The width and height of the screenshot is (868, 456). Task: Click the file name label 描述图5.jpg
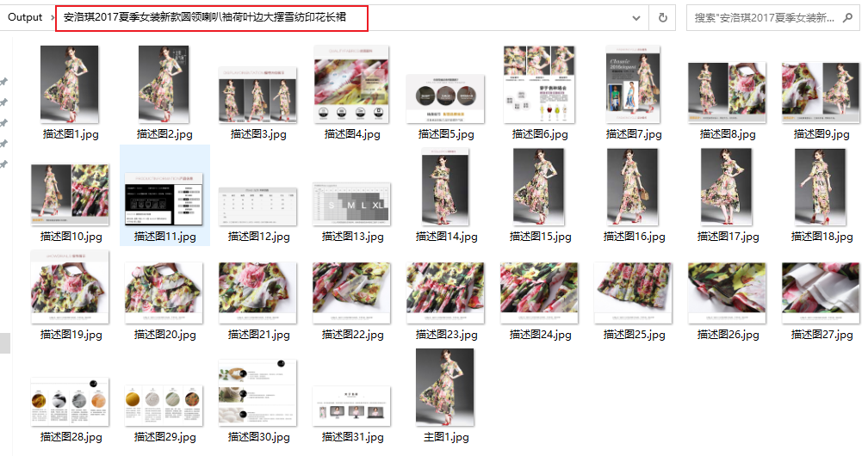tap(446, 134)
